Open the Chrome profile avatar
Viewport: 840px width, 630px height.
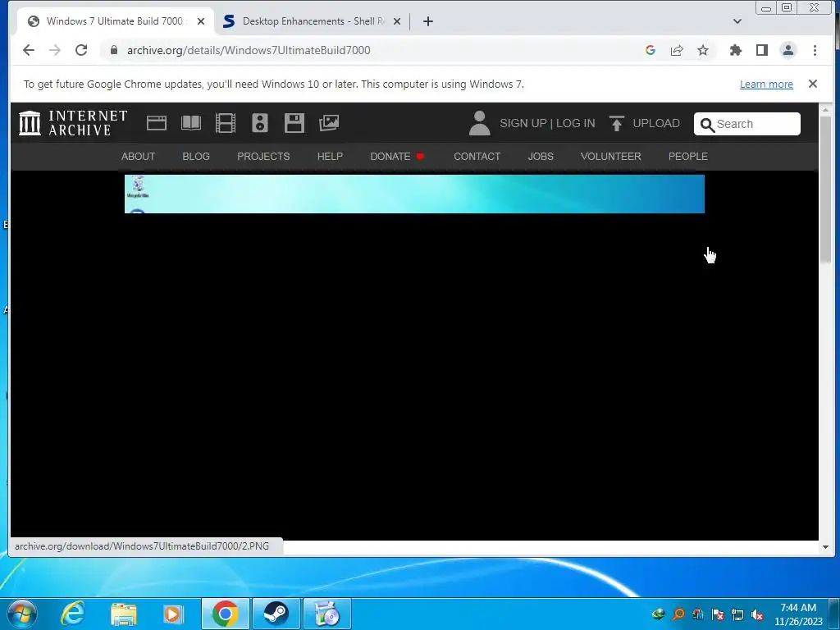coord(788,50)
